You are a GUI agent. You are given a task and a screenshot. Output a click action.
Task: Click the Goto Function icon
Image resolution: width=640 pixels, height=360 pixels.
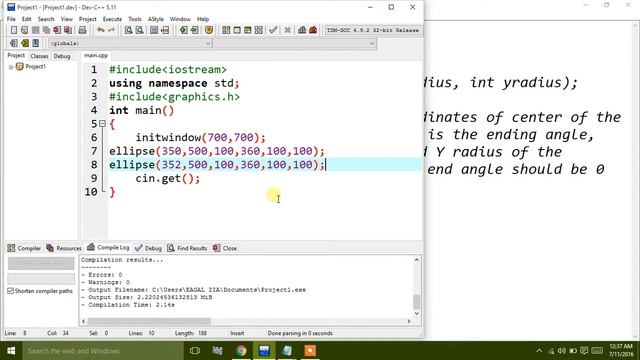pos(154,30)
